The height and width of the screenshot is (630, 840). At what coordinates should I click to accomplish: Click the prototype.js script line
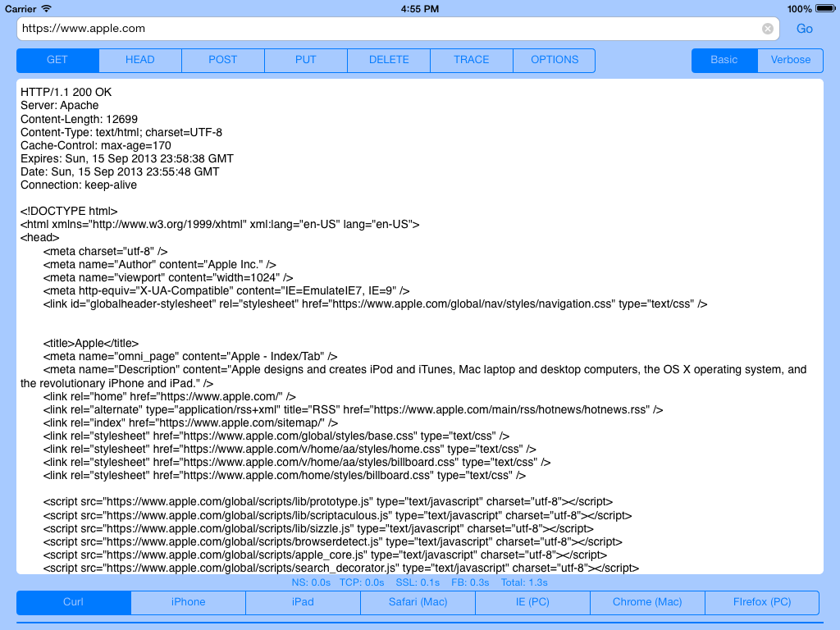pyautogui.click(x=328, y=502)
